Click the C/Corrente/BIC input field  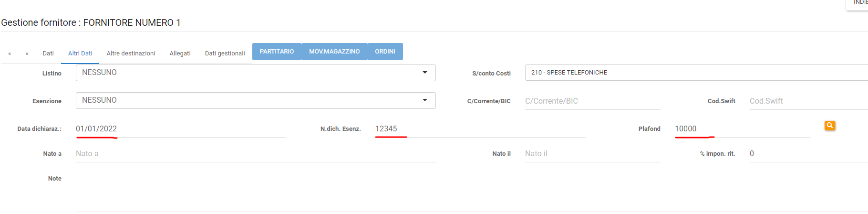tap(592, 101)
